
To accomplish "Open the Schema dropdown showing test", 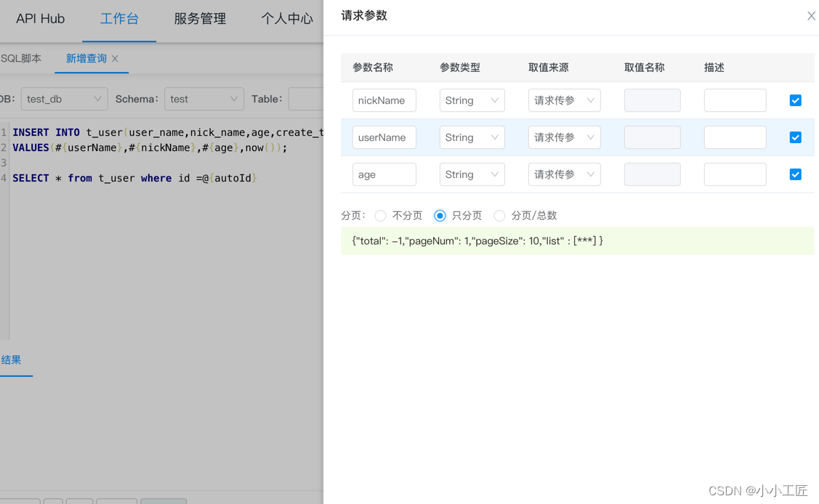I will (203, 98).
